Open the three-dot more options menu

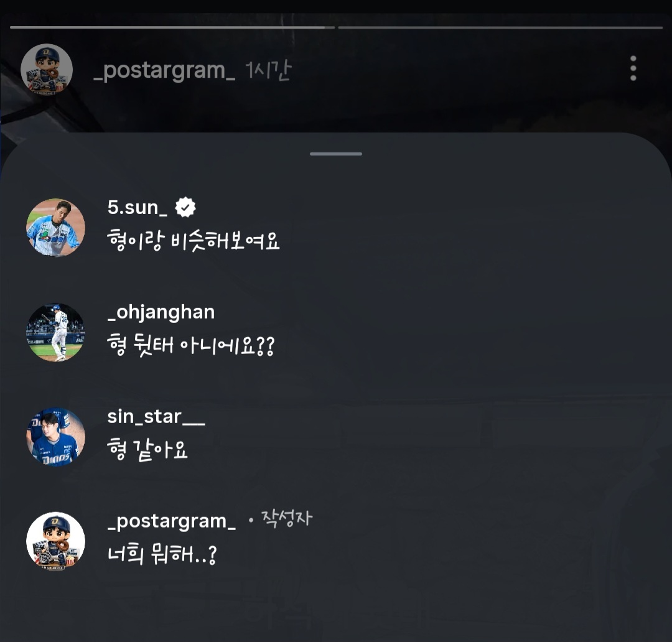pos(633,68)
